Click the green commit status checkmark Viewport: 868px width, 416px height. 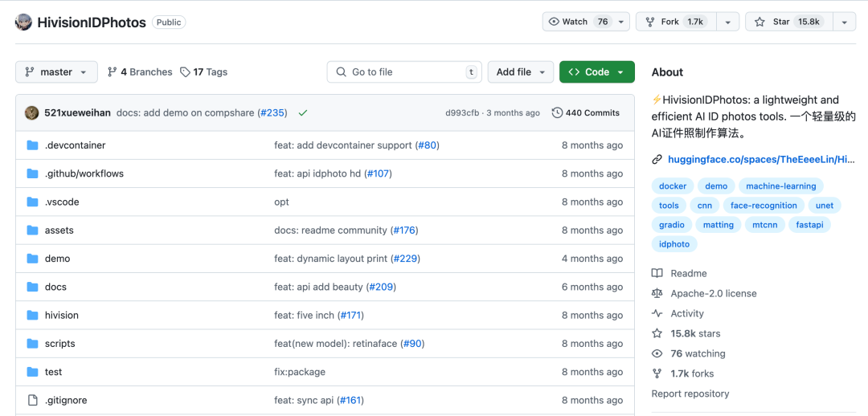302,113
